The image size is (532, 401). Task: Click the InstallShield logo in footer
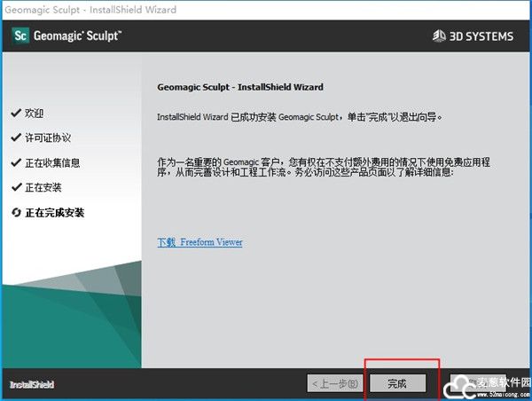(x=32, y=385)
